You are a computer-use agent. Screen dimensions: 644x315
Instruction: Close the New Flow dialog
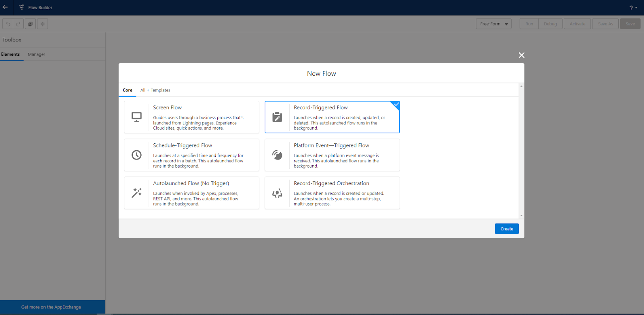(521, 55)
